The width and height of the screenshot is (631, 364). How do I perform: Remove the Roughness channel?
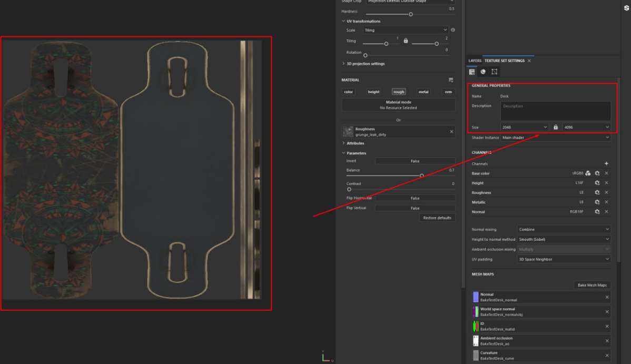[606, 192]
